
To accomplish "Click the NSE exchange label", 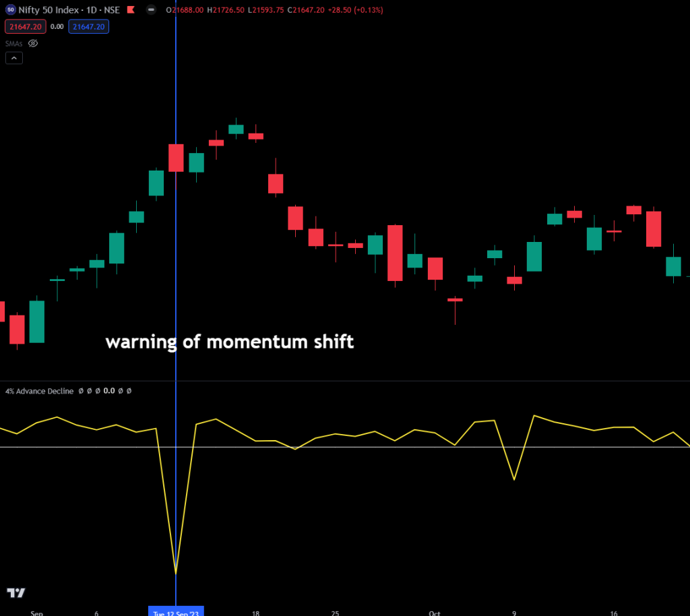I will coord(111,9).
